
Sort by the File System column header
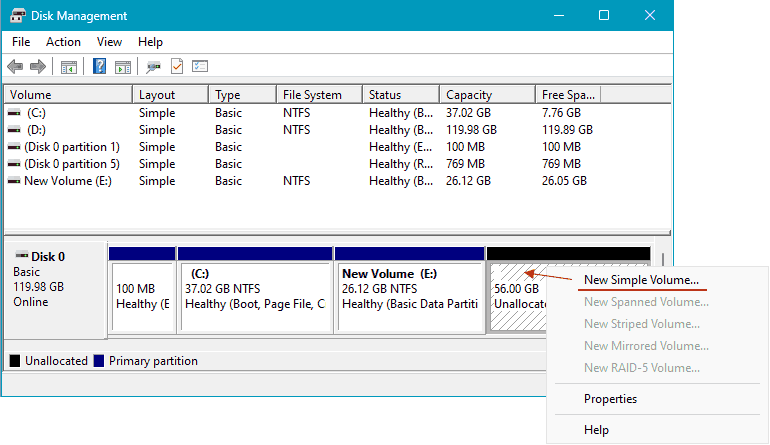[310, 95]
